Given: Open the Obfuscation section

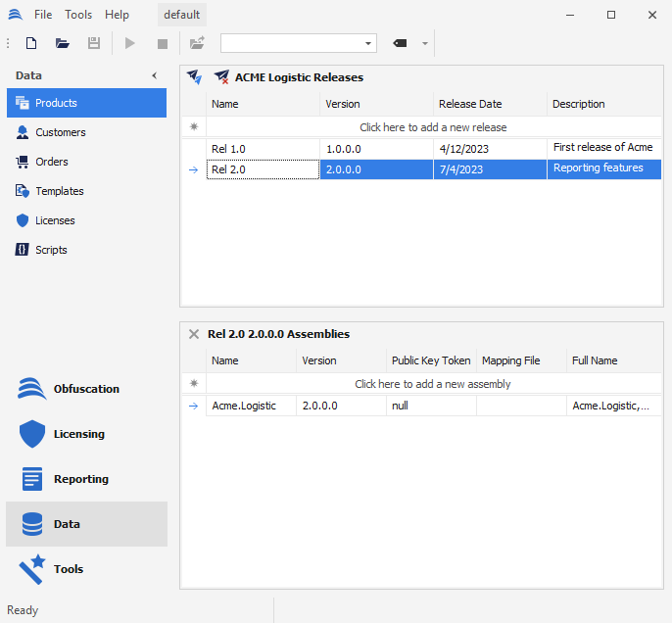Looking at the screenshot, I should coord(86,389).
